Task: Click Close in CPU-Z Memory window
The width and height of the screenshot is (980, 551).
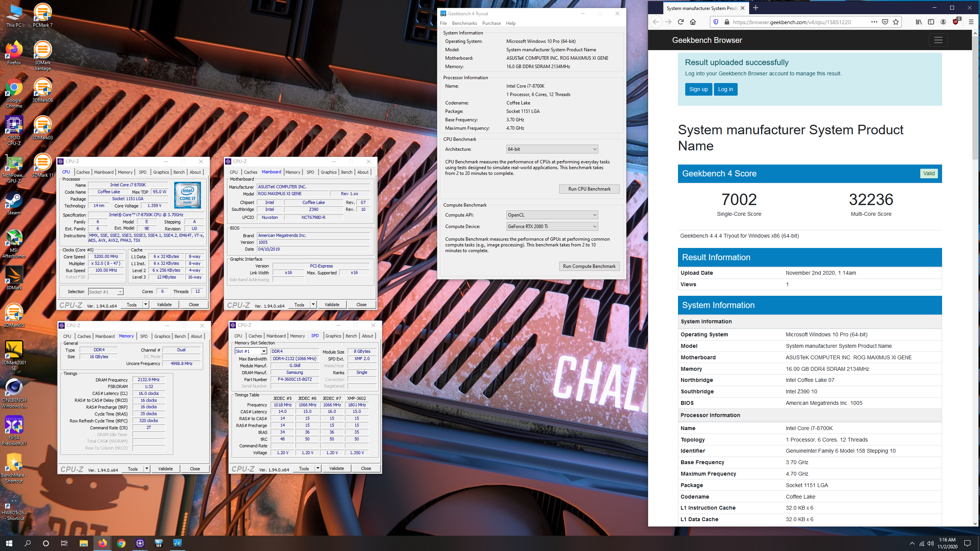Action: click(195, 469)
